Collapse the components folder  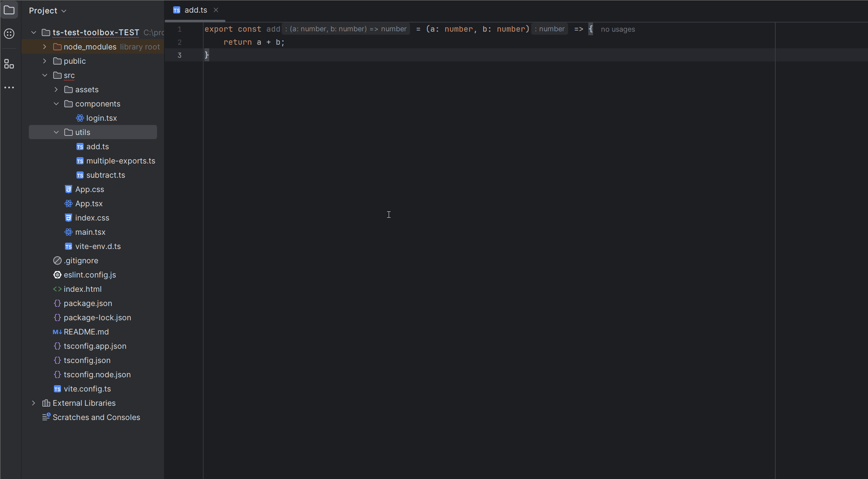pyautogui.click(x=56, y=104)
